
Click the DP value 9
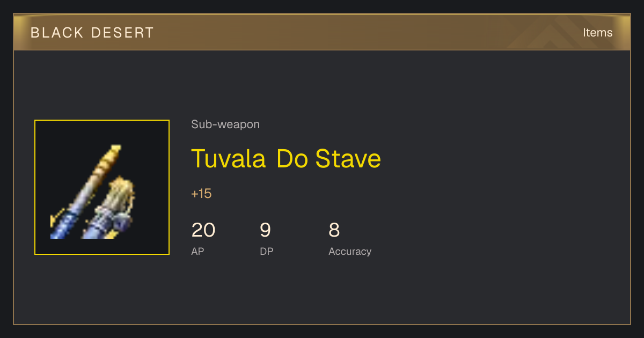click(x=265, y=230)
